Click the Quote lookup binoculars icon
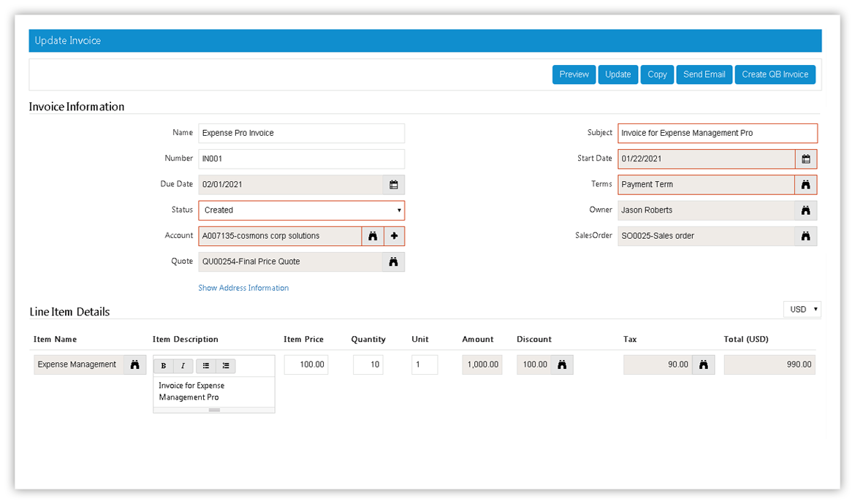This screenshot has width=855, height=504. tap(393, 261)
